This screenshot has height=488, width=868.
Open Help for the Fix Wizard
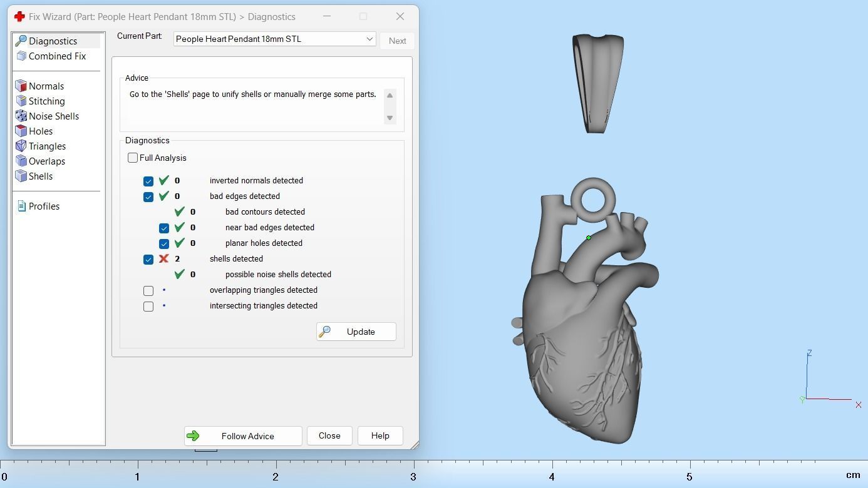(380, 435)
